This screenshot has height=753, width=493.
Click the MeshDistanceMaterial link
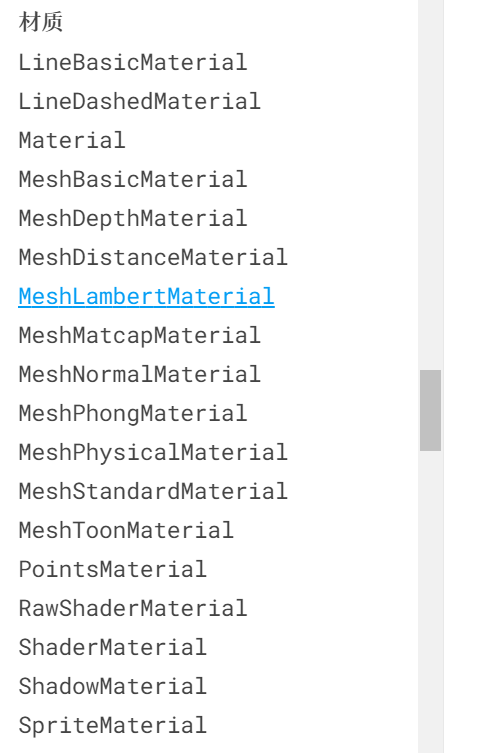[x=153, y=257]
